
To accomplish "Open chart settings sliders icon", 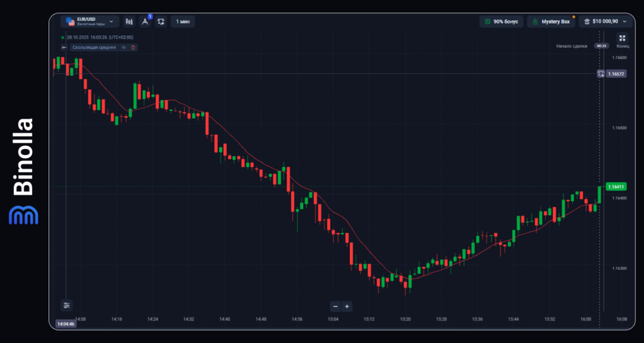I will pos(67,305).
